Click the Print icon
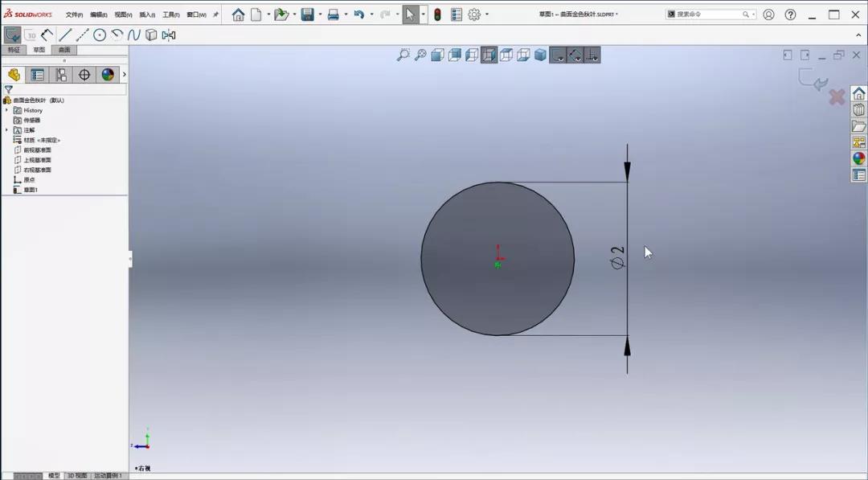 [334, 14]
